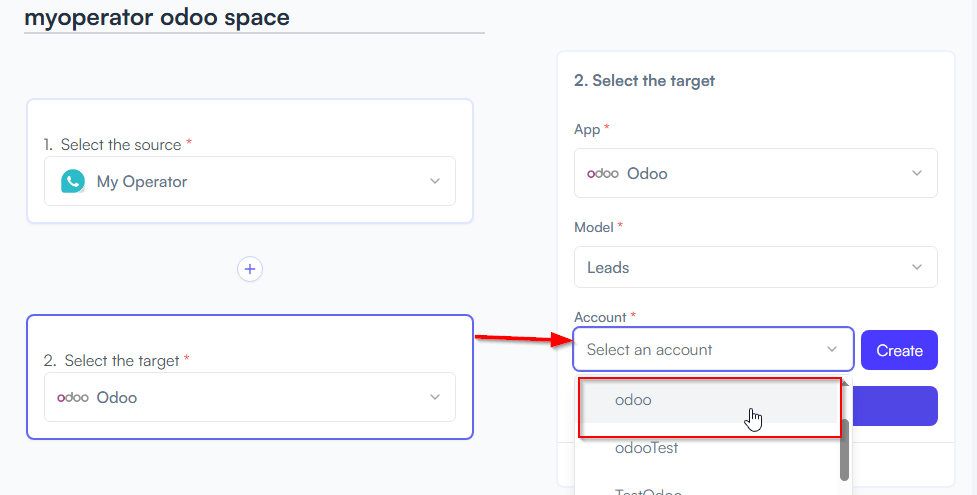Select the odooTest account option
Image resolution: width=977 pixels, height=495 pixels.
point(646,448)
